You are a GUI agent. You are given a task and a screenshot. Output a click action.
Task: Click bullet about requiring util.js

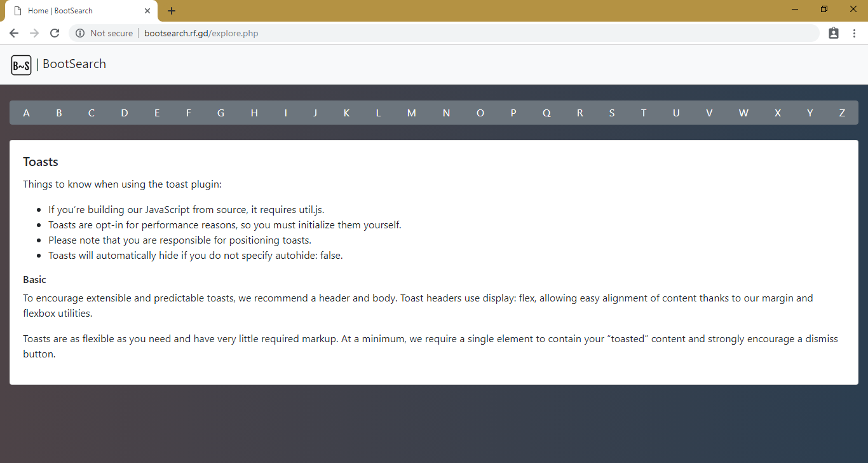(x=186, y=210)
